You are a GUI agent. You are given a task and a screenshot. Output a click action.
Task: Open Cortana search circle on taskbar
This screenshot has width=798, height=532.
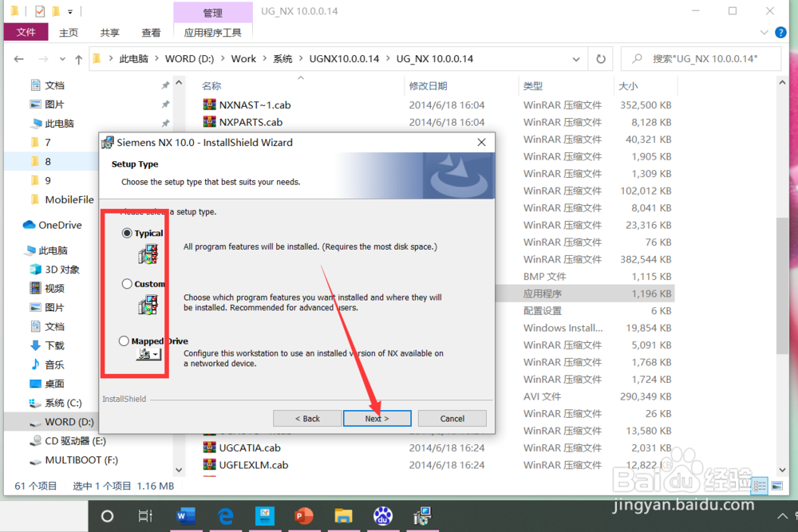[x=107, y=516]
